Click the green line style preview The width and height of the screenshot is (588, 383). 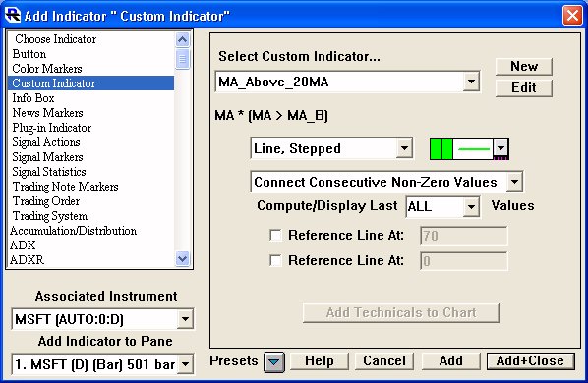pyautogui.click(x=473, y=149)
